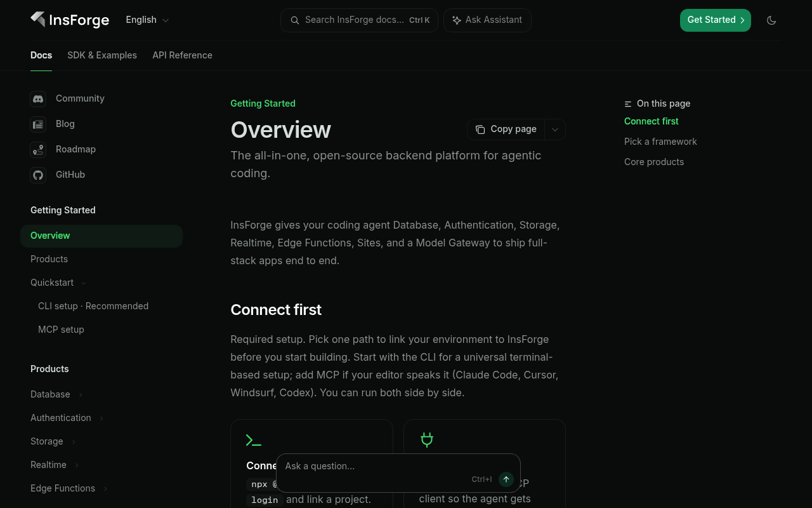Click the Quickstart sidebar label
This screenshot has height=508, width=812.
pyautogui.click(x=52, y=283)
